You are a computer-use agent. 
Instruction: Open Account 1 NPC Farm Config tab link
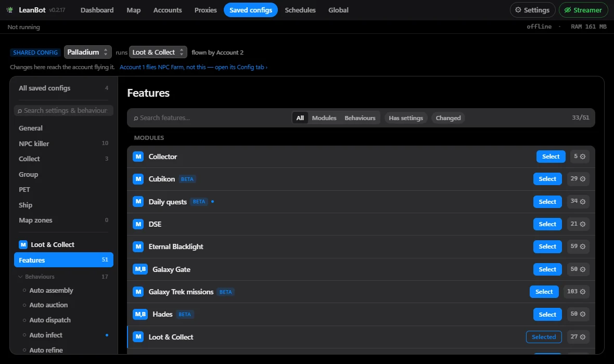pos(194,67)
